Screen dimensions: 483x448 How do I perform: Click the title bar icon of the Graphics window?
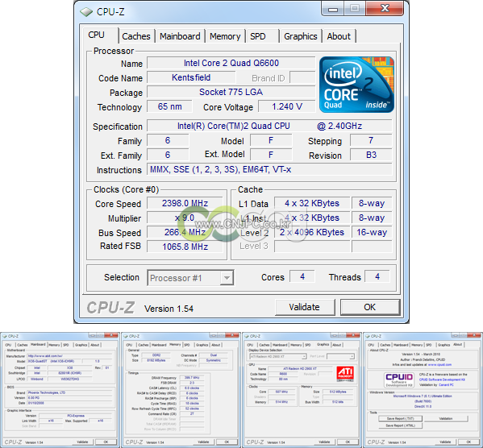[247, 336]
